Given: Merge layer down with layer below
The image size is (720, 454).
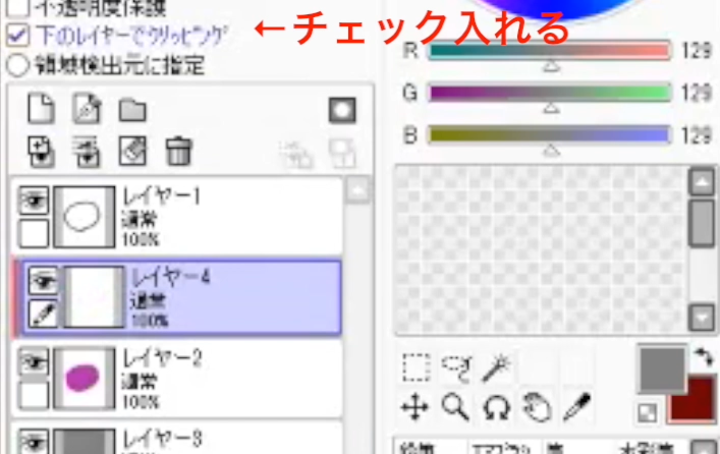Looking at the screenshot, I should [x=87, y=151].
